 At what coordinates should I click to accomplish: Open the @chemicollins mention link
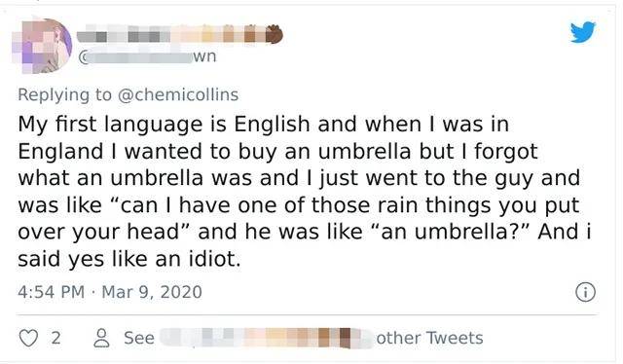(178, 94)
